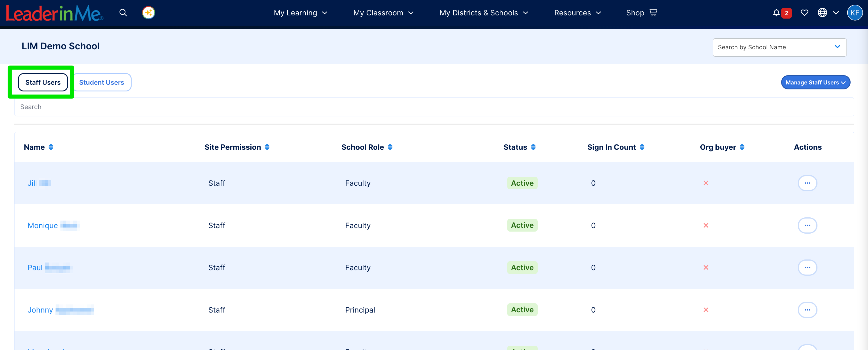Open Johnny's staff profile link

(x=61, y=310)
